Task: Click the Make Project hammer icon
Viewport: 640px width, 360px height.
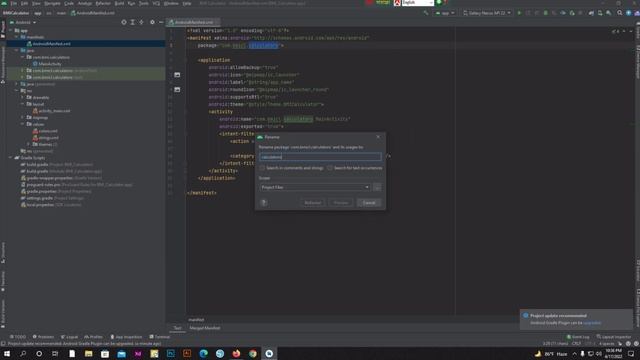Action: pyautogui.click(x=426, y=13)
